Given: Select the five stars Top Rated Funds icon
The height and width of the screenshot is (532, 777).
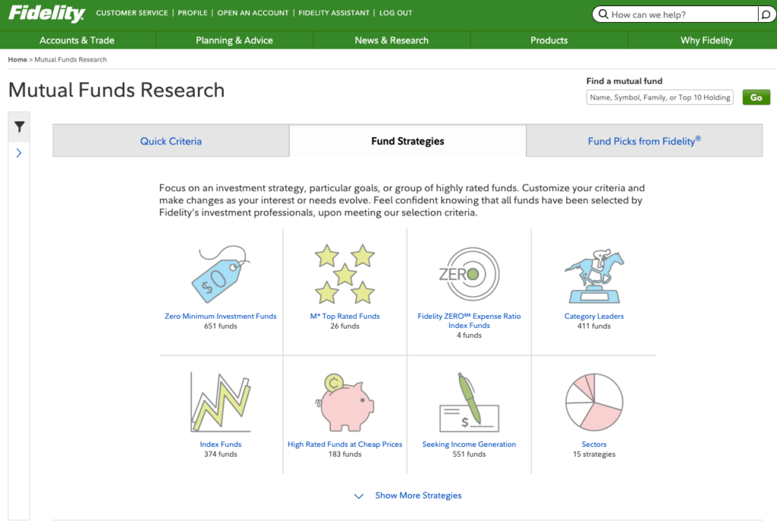Looking at the screenshot, I should (x=344, y=274).
